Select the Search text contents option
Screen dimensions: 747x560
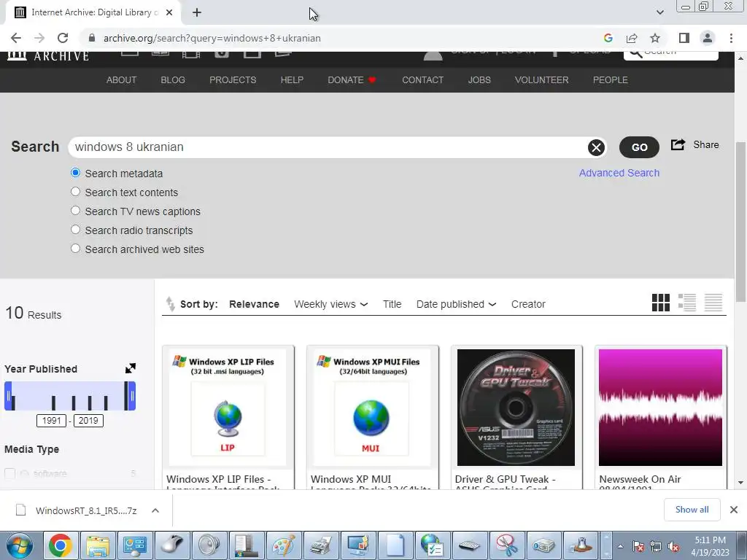75,192
